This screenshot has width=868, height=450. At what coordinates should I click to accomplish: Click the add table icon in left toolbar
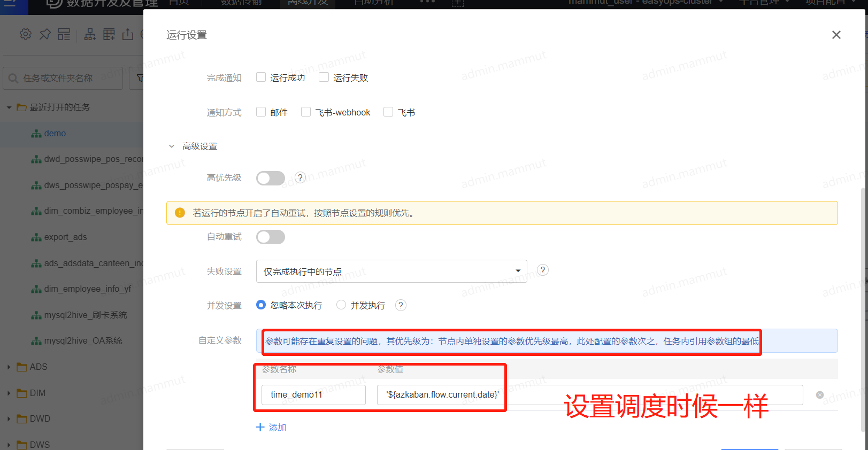(109, 34)
